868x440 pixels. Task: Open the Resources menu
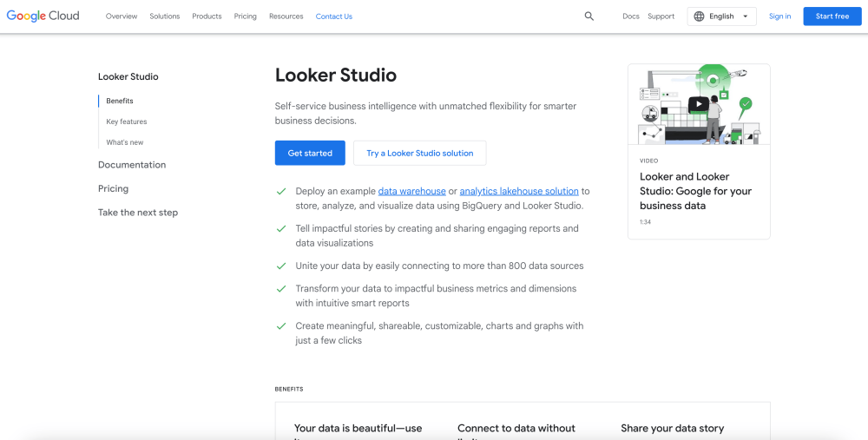286,16
